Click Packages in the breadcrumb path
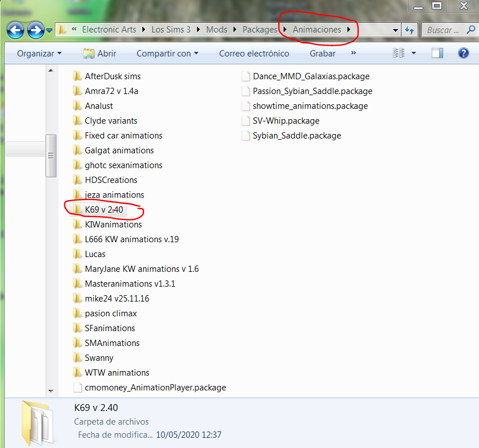Image resolution: width=479 pixels, height=448 pixels. coord(260,30)
